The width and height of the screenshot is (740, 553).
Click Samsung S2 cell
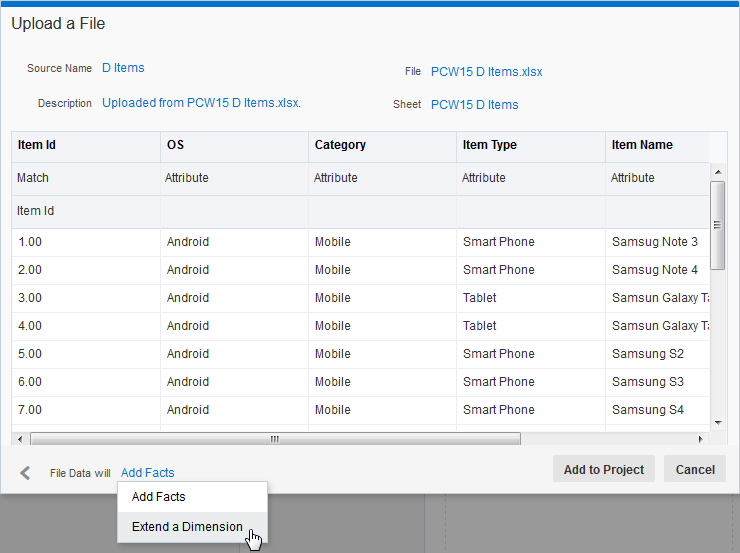[x=657, y=354]
